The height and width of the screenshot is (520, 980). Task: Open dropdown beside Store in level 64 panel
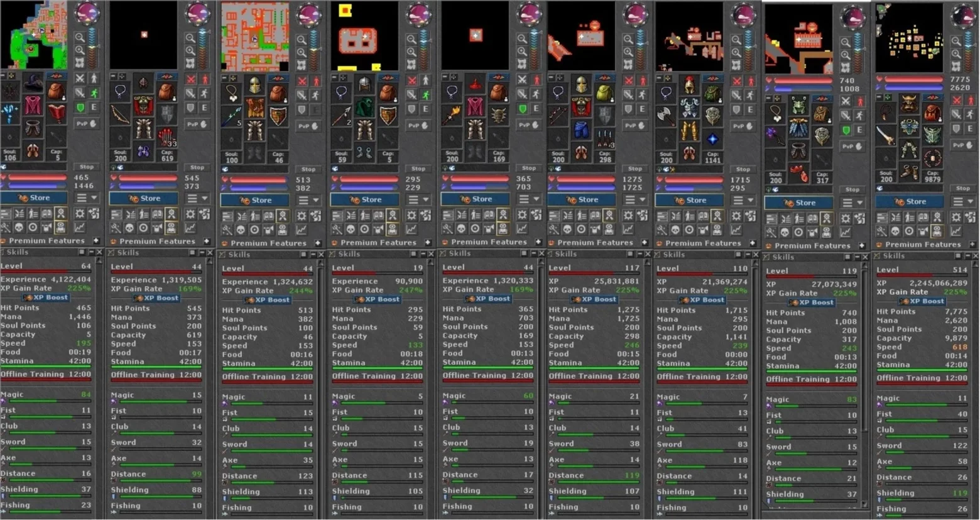pyautogui.click(x=87, y=197)
